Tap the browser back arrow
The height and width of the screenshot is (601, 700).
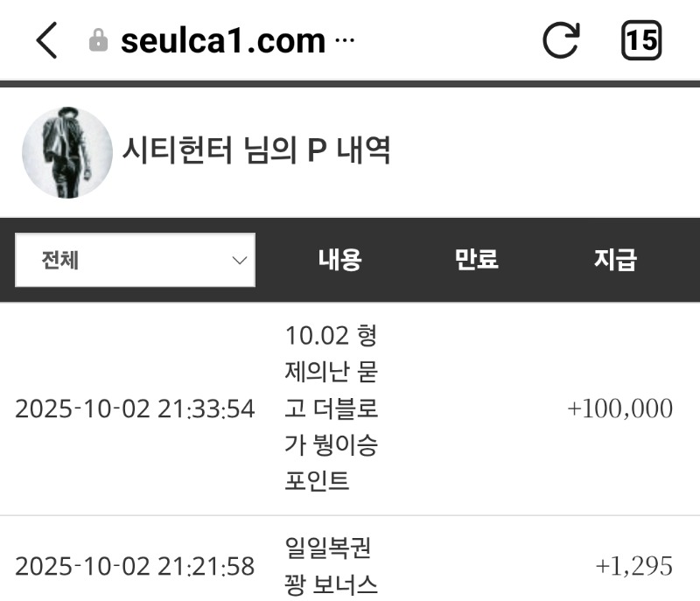pyautogui.click(x=46, y=41)
